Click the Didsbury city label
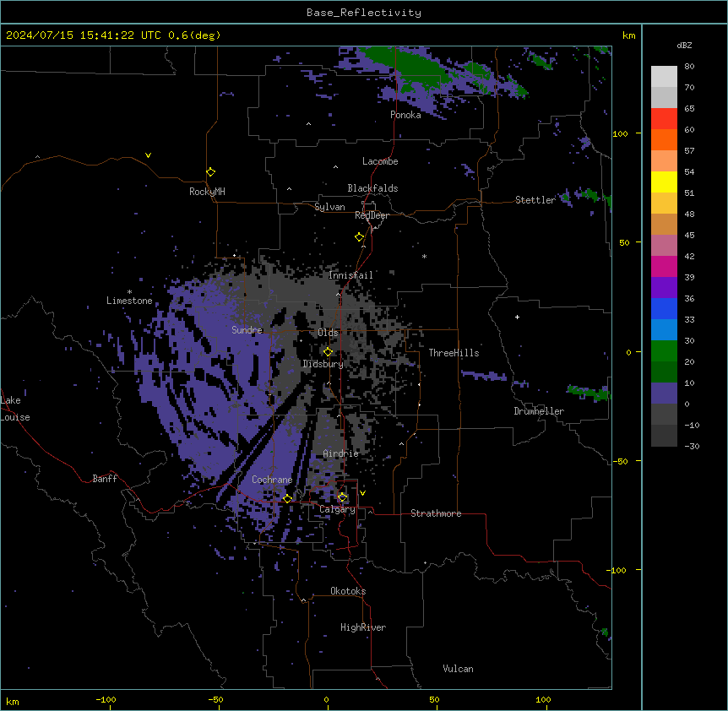Viewport: 728px width, 711px height. [x=323, y=364]
